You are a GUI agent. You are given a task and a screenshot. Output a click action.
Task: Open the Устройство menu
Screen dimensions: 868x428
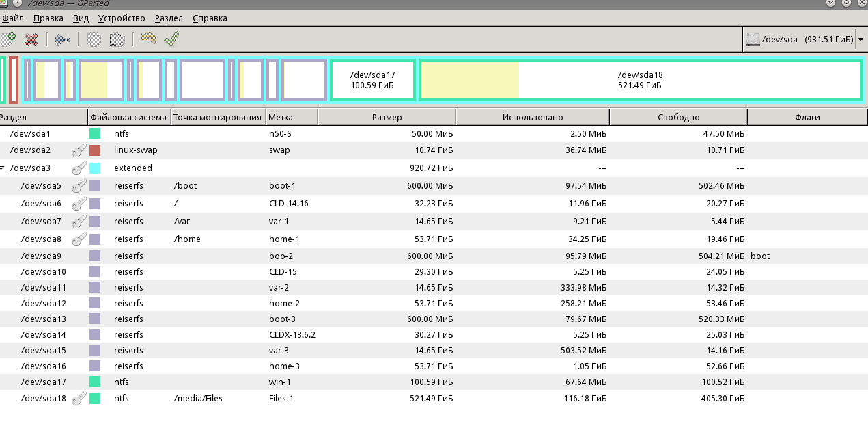point(122,18)
